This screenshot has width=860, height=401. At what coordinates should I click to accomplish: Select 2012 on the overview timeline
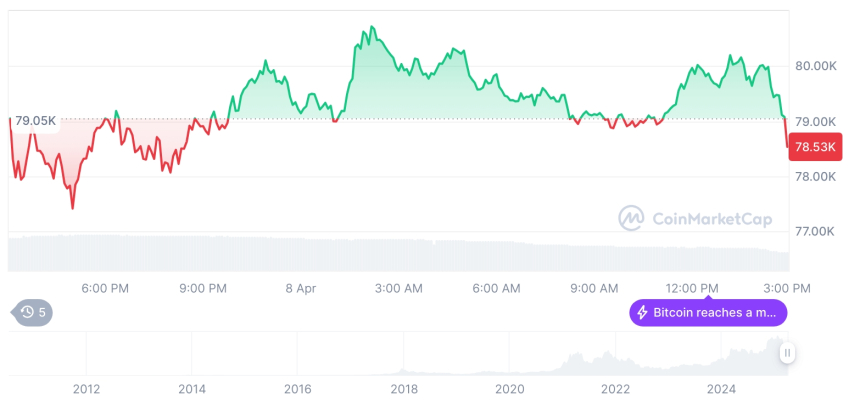click(86, 389)
